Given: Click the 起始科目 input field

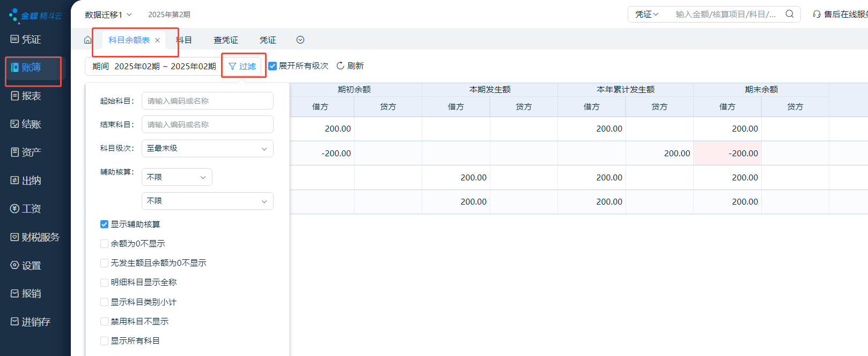Looking at the screenshot, I should (x=207, y=101).
